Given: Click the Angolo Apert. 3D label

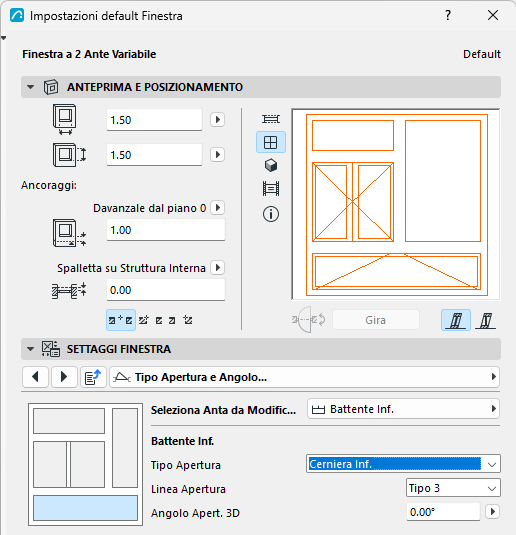Looking at the screenshot, I should (195, 513).
